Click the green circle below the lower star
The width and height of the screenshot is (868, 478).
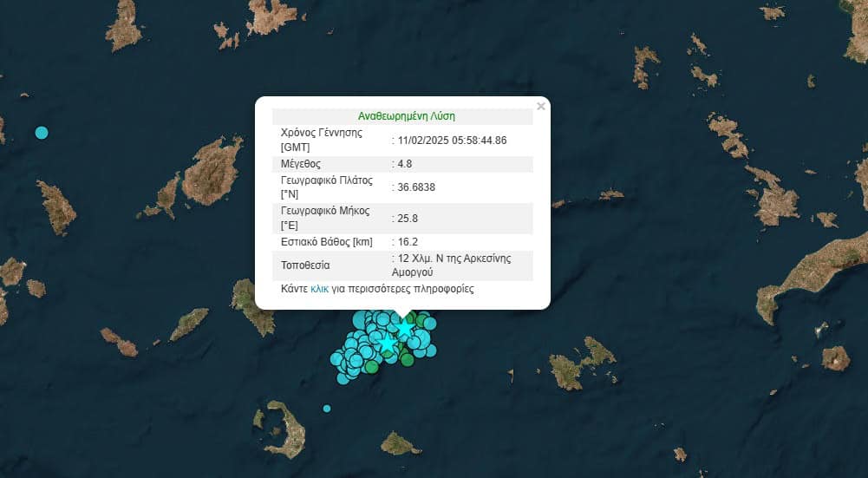[x=407, y=359]
